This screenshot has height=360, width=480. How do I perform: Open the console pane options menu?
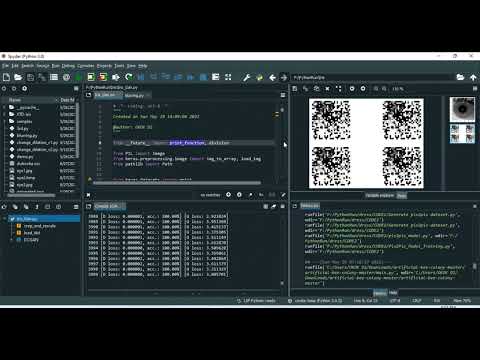[x=283, y=206]
